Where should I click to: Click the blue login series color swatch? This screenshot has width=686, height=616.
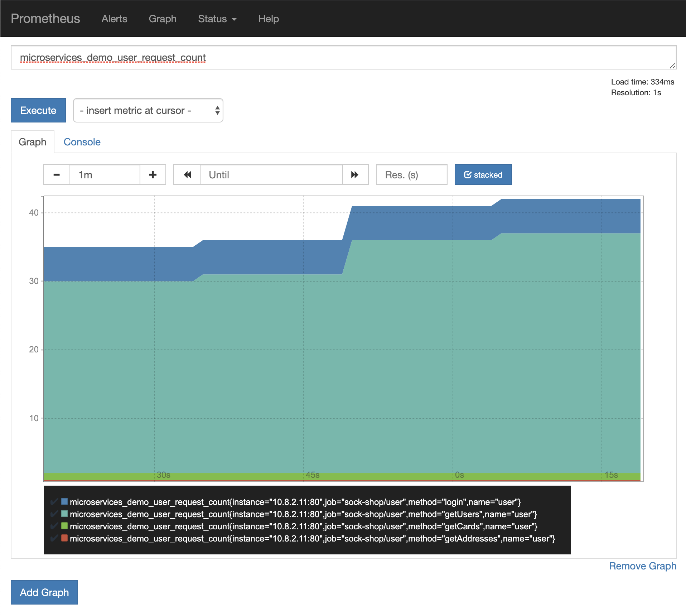pyautogui.click(x=64, y=501)
